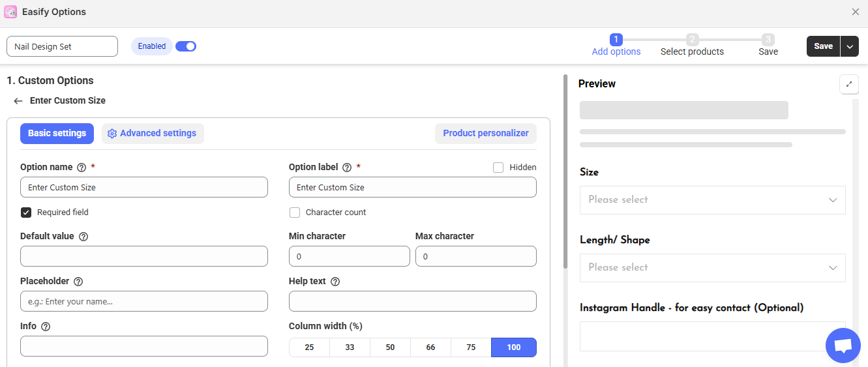Enable the Character count checkbox
This screenshot has height=367, width=868.
(x=295, y=213)
